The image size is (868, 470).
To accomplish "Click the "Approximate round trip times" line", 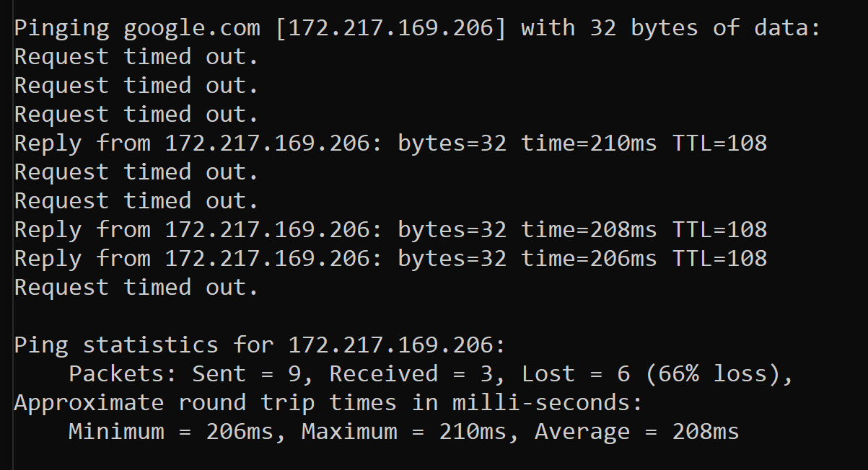I will [328, 403].
